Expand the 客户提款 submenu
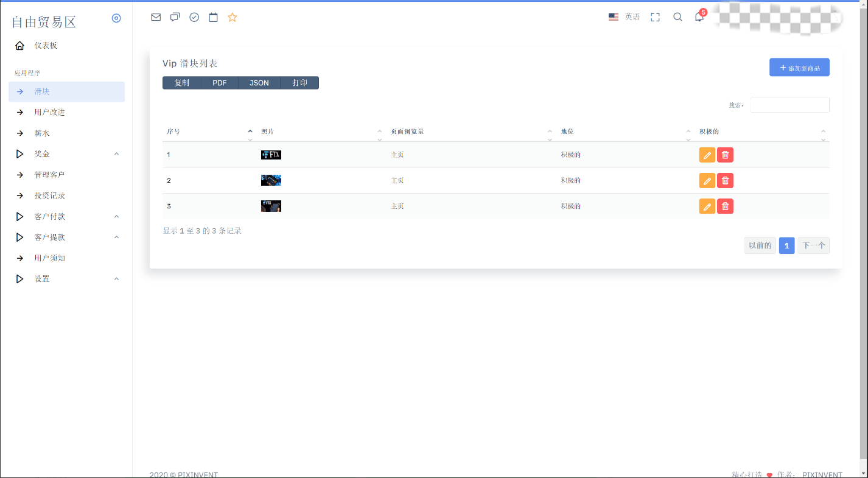This screenshot has width=868, height=478. click(x=66, y=237)
